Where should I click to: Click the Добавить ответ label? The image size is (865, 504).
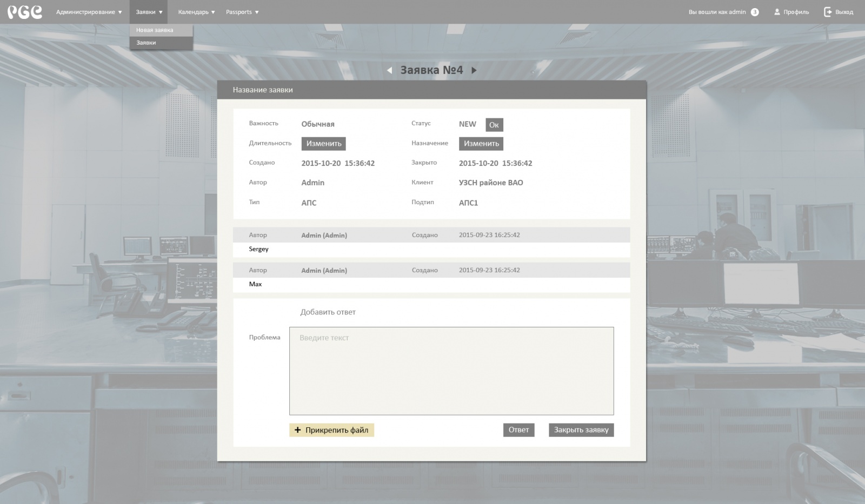(328, 312)
